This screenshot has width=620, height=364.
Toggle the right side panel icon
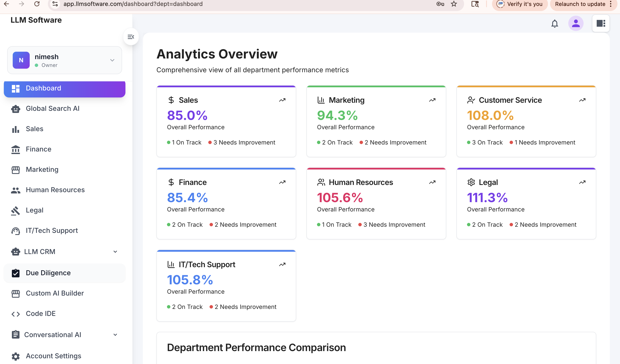(601, 23)
